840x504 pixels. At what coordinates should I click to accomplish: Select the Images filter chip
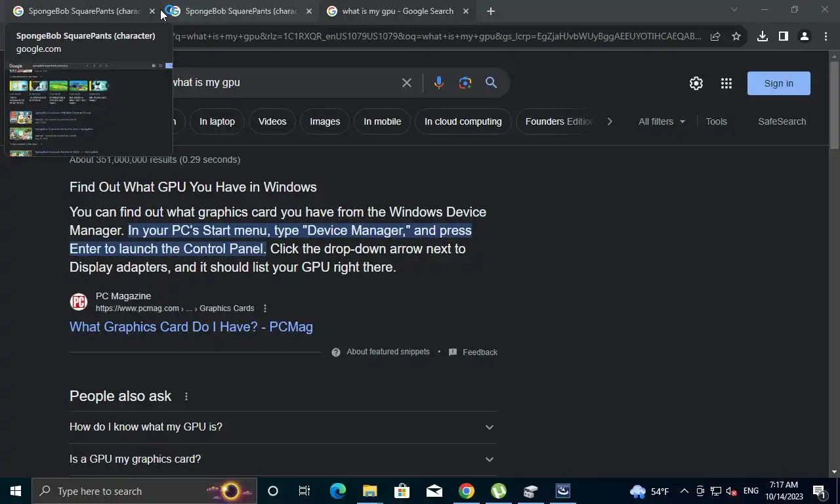pyautogui.click(x=325, y=121)
